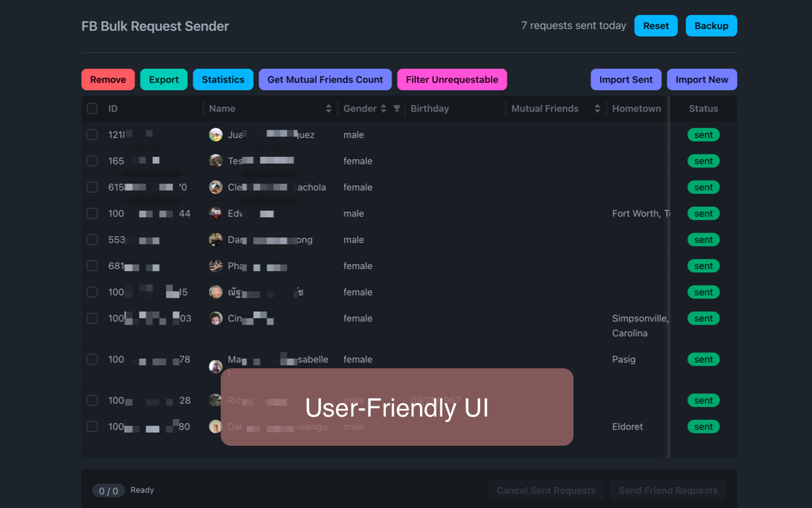Viewport: 812px width, 508px height.
Task: Click the Gender column sort arrows
Action: [383, 109]
